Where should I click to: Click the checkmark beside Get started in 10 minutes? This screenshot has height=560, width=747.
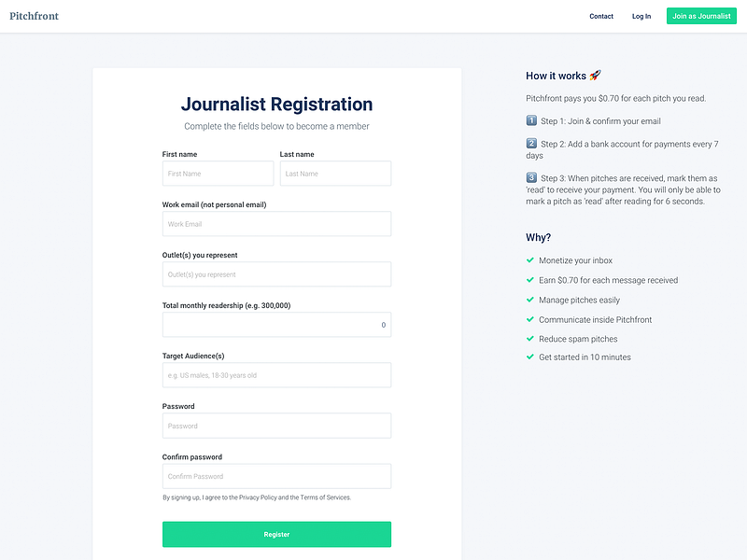tap(529, 357)
